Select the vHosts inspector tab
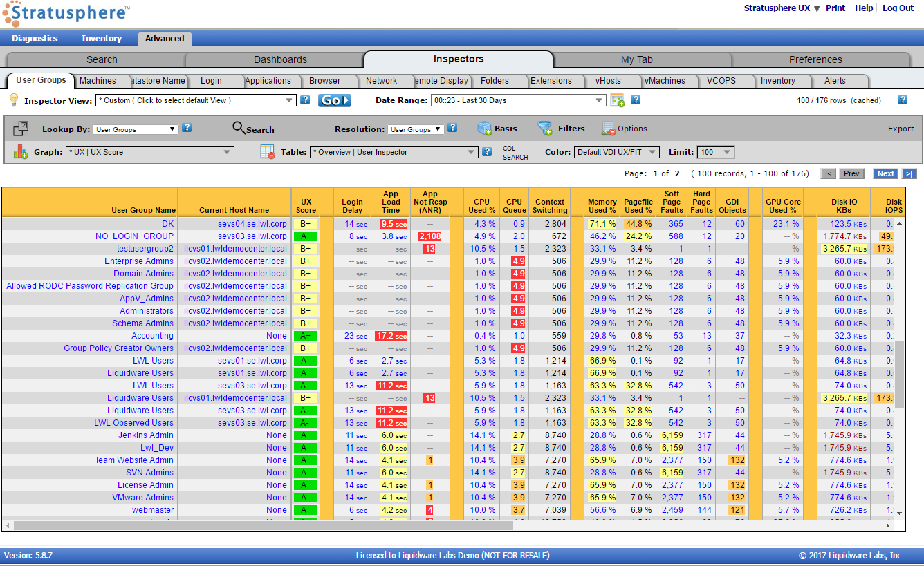 point(608,81)
